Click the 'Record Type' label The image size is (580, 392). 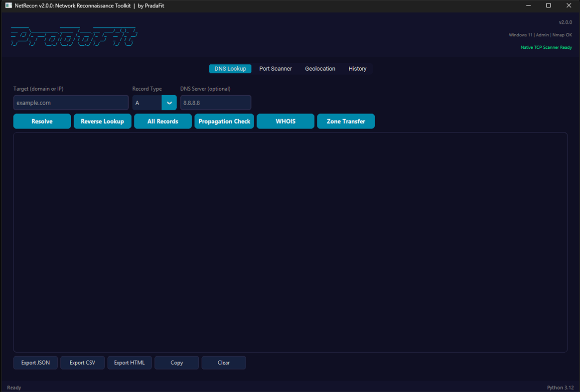tap(147, 89)
